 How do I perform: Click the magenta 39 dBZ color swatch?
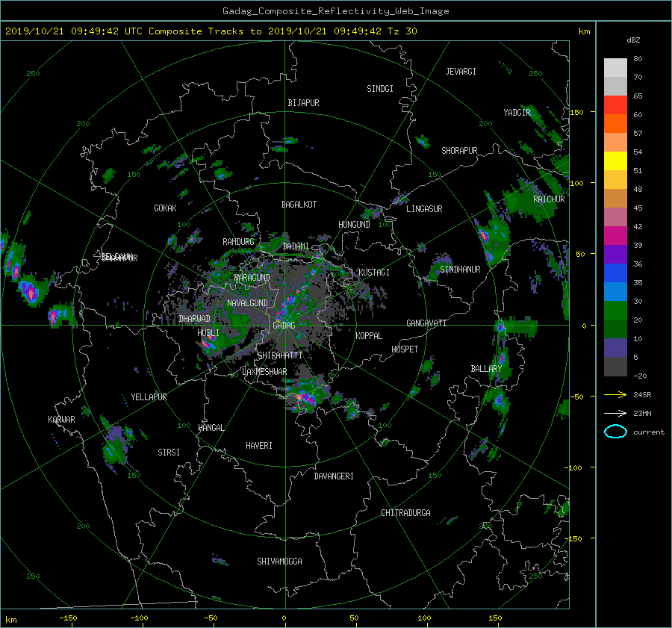click(615, 236)
